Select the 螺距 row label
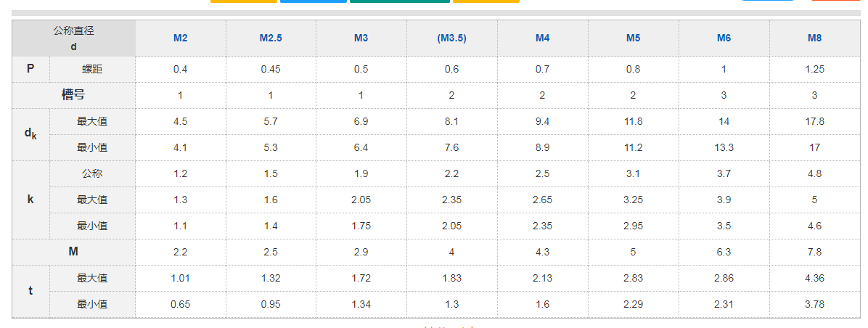 tap(92, 70)
